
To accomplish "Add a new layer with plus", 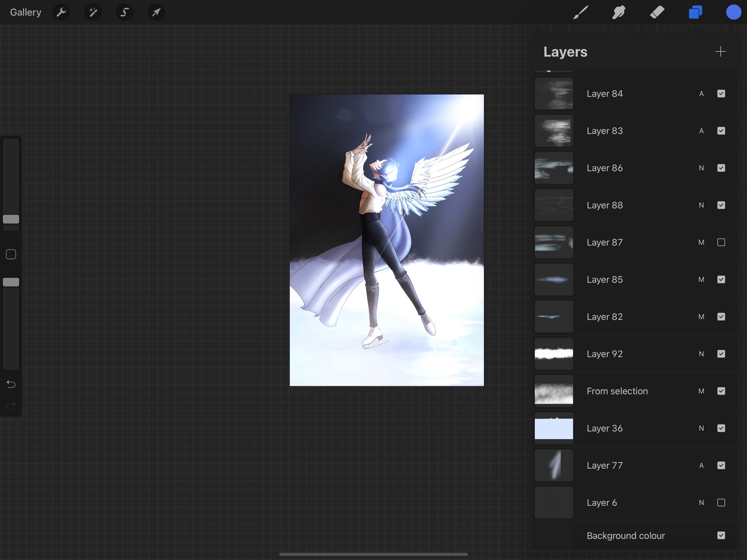I will point(720,51).
